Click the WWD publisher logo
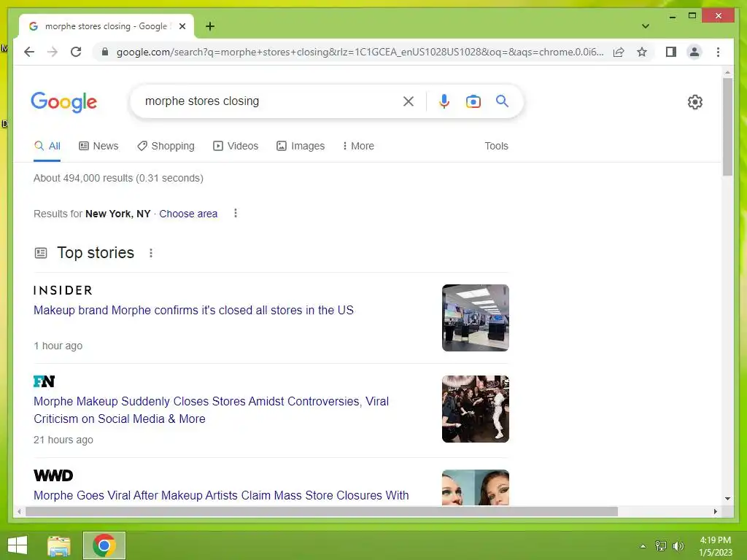 [x=53, y=475]
